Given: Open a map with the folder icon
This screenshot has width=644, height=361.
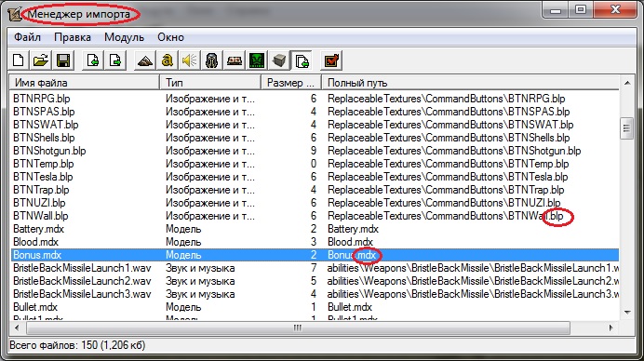Looking at the screenshot, I should (41, 60).
